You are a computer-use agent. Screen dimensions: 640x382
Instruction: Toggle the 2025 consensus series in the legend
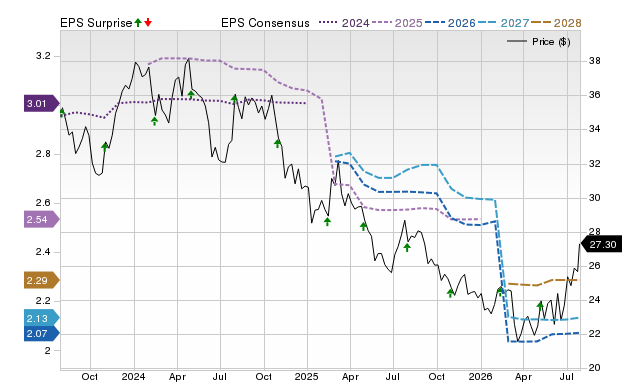(397, 23)
